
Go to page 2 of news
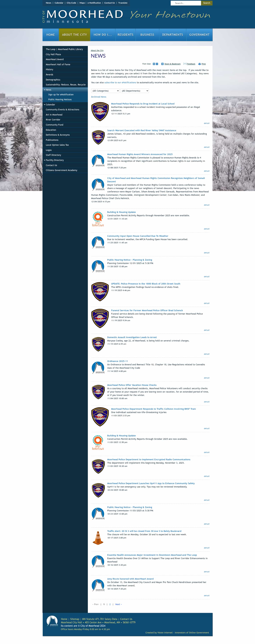click(110, 604)
